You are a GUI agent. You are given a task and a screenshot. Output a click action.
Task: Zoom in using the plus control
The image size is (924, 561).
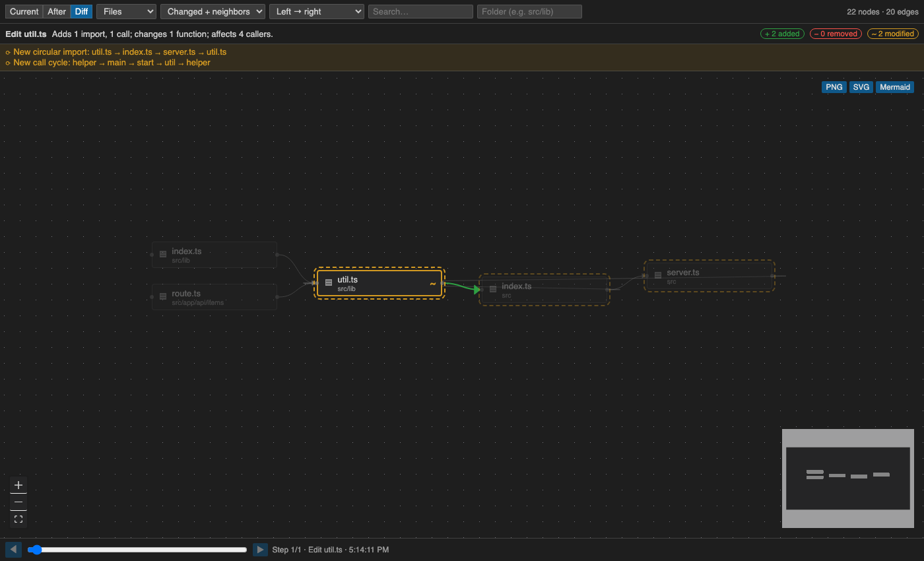(x=18, y=485)
